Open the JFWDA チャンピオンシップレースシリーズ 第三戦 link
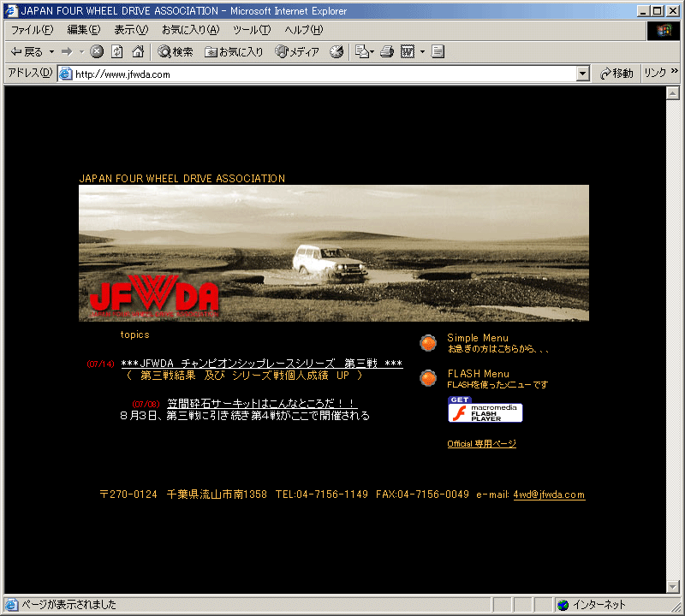Screen dimensions: 685x616 262,364
